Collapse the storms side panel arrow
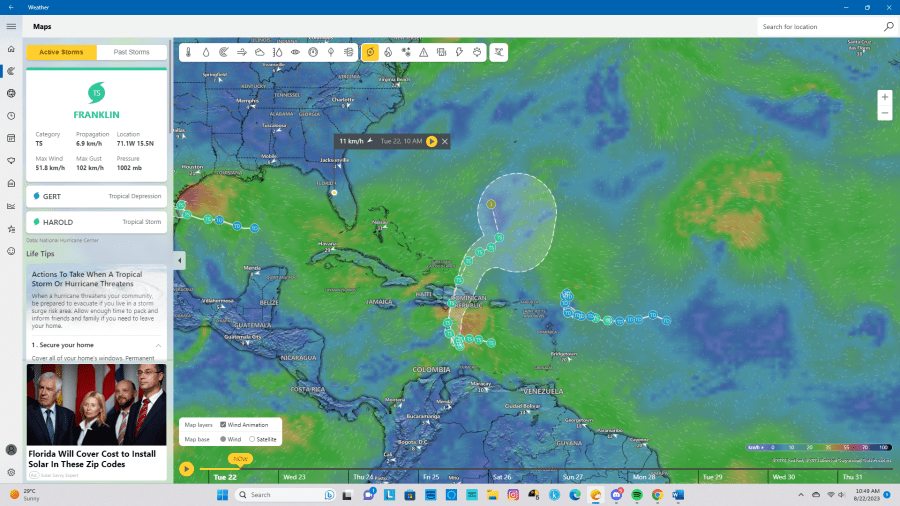Image resolution: width=900 pixels, height=506 pixels. pos(180,260)
